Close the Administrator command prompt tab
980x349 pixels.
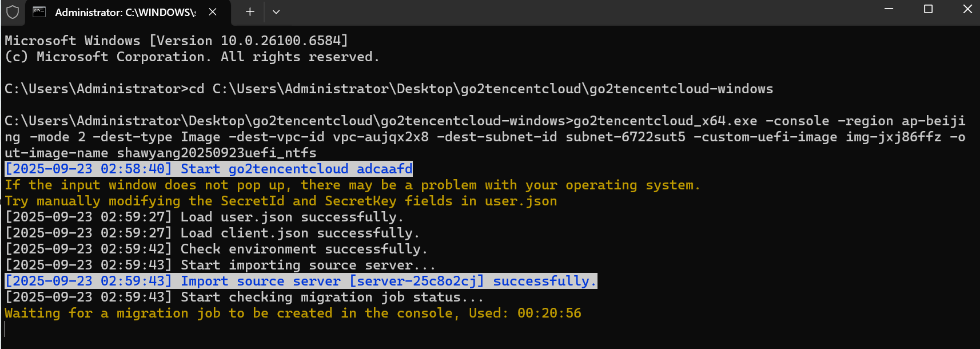pyautogui.click(x=213, y=12)
